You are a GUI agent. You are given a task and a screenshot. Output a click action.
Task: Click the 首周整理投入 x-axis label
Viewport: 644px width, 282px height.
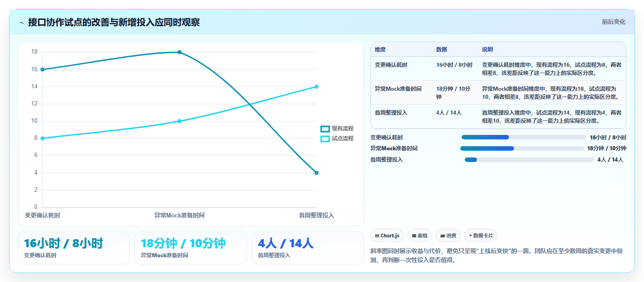pos(317,215)
